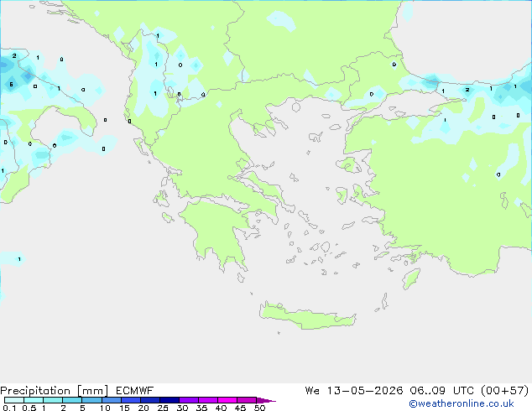Click the legend scale label "50"
This screenshot has height=411, width=532.
[x=259, y=408]
